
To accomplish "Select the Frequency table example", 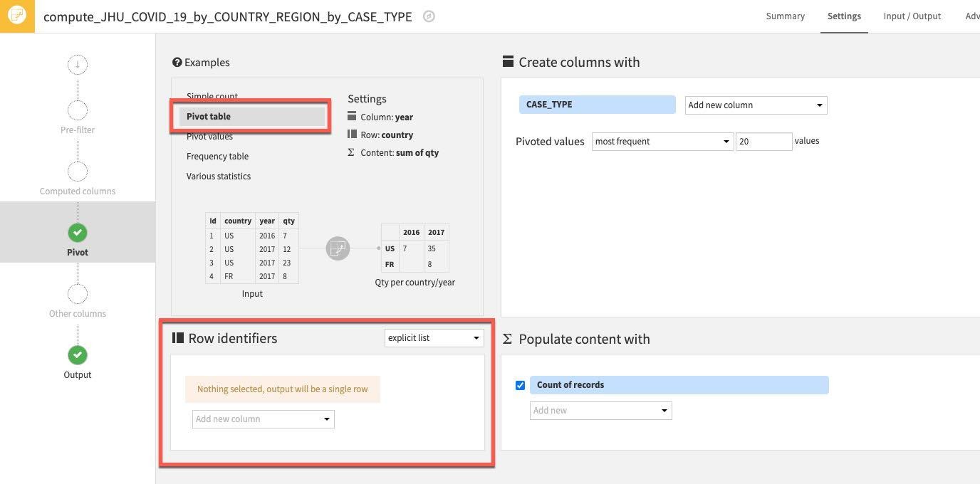I will pos(217,157).
